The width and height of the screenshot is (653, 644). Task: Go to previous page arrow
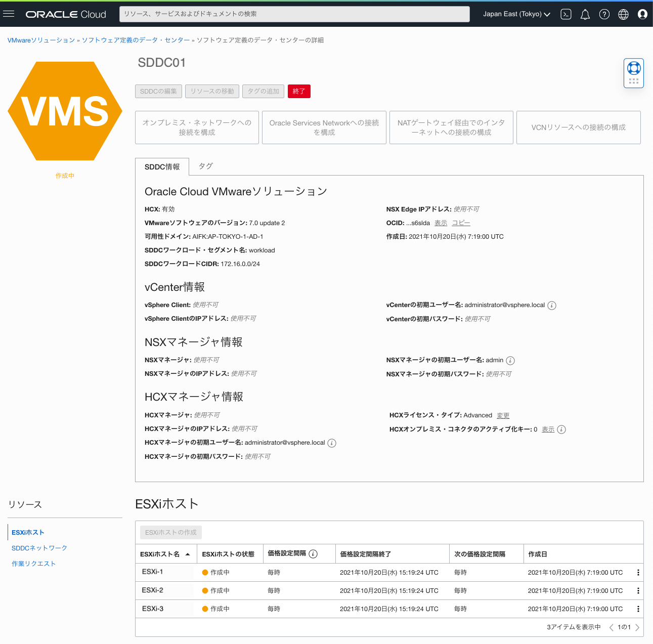[x=611, y=627]
